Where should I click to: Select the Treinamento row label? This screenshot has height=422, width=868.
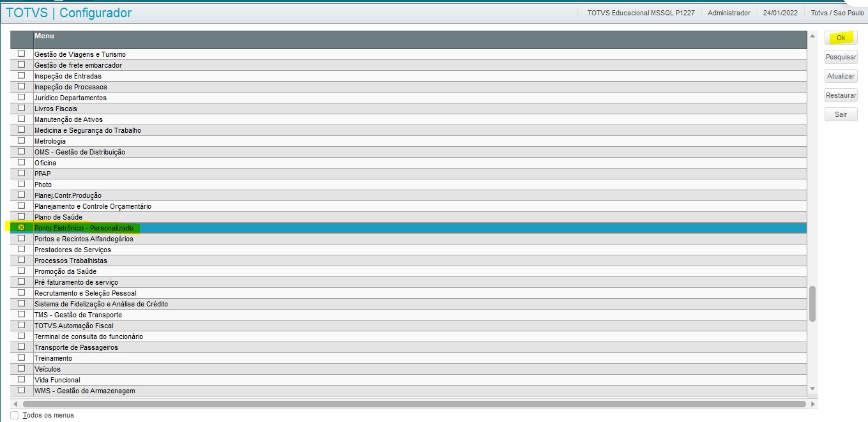pyautogui.click(x=53, y=358)
